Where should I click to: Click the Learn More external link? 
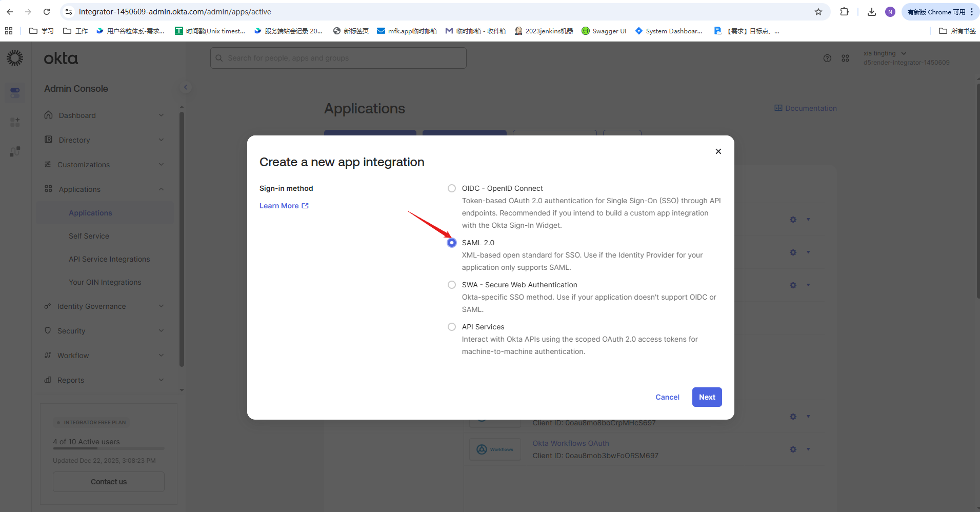click(284, 206)
